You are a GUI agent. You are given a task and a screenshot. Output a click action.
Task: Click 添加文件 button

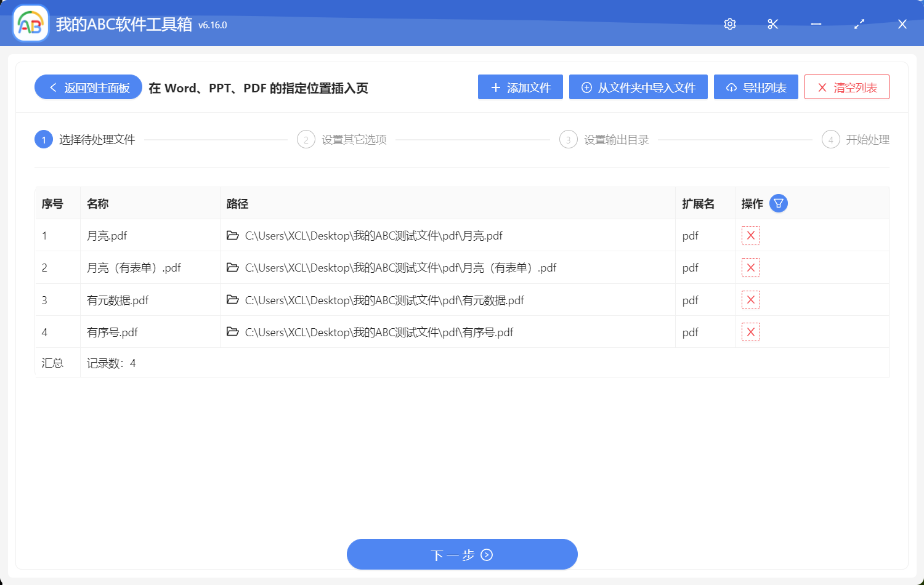[520, 87]
